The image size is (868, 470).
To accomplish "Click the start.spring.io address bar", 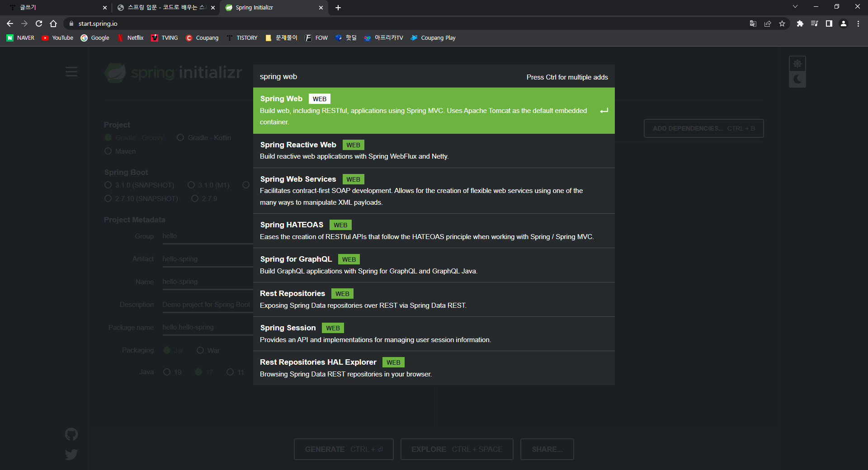I will point(407,23).
